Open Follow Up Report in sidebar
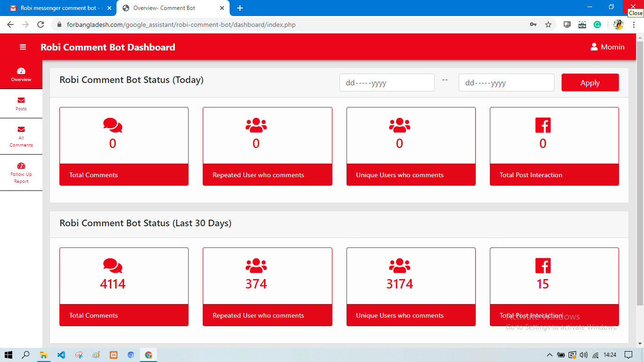Screen dimensions: 644x362 pos(21,173)
